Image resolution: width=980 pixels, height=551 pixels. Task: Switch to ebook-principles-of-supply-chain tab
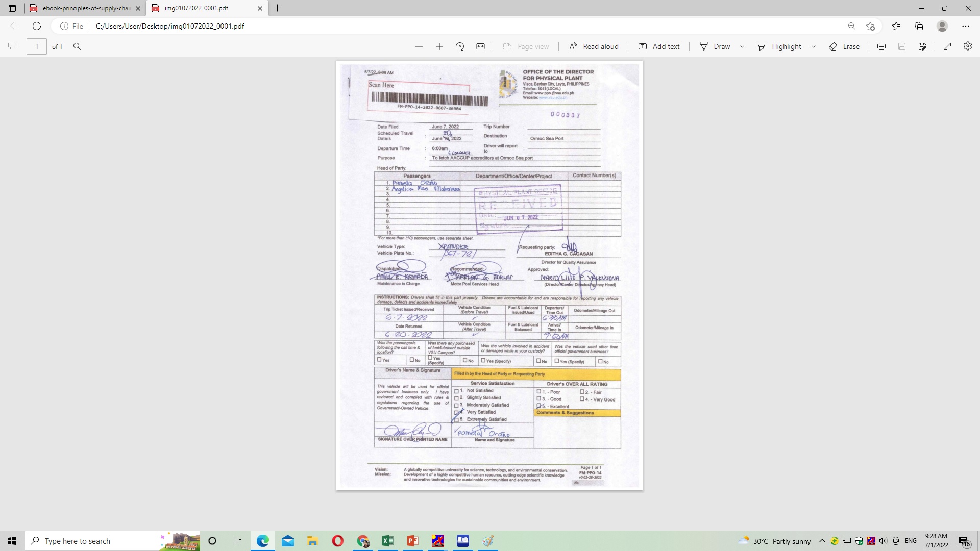pyautogui.click(x=86, y=8)
